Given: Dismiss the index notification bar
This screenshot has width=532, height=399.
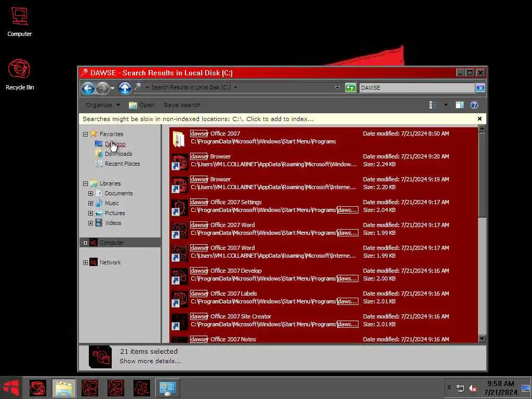Looking at the screenshot, I should point(480,119).
